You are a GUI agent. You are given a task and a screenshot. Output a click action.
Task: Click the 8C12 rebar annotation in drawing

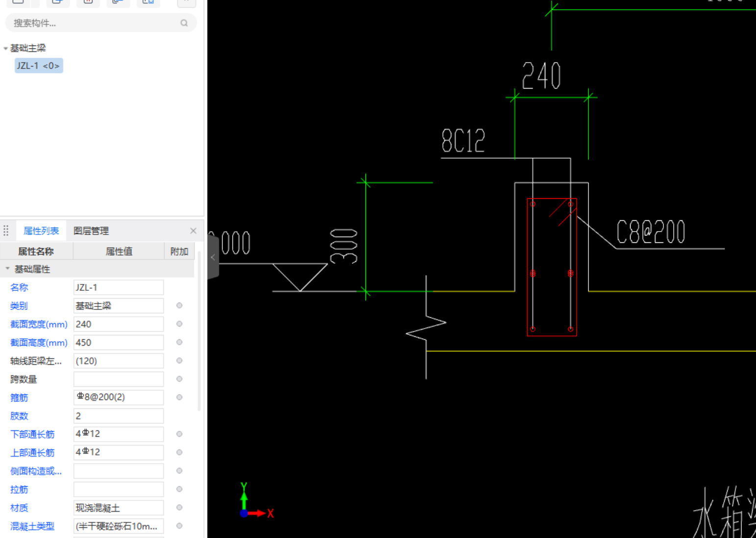463,141
